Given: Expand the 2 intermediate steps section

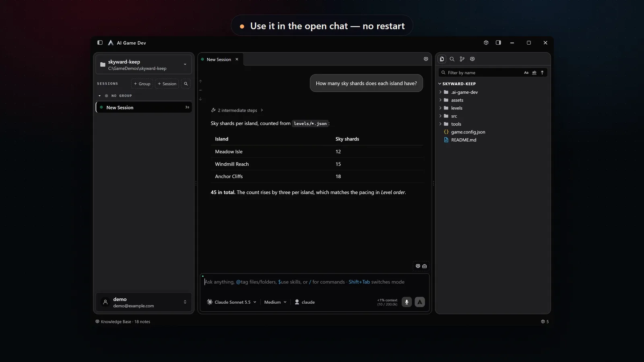Looking at the screenshot, I should [x=237, y=110].
